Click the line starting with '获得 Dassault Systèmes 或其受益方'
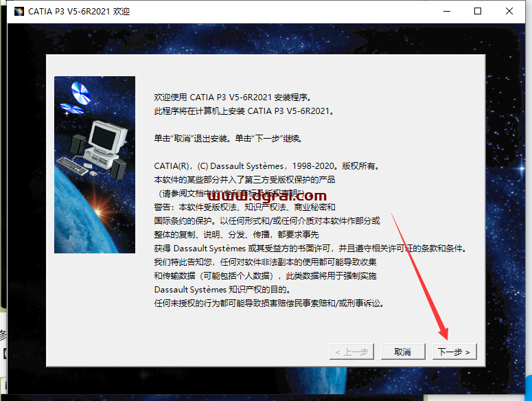This screenshot has width=532, height=401. click(x=311, y=249)
